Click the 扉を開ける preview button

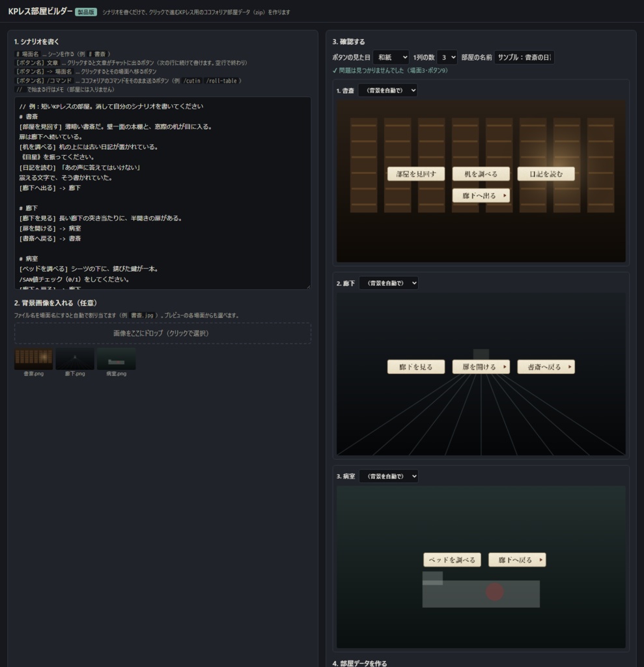coord(481,367)
